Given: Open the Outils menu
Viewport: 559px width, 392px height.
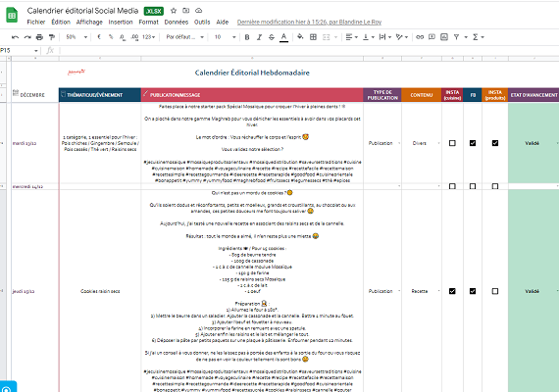Looking at the screenshot, I should (x=202, y=23).
